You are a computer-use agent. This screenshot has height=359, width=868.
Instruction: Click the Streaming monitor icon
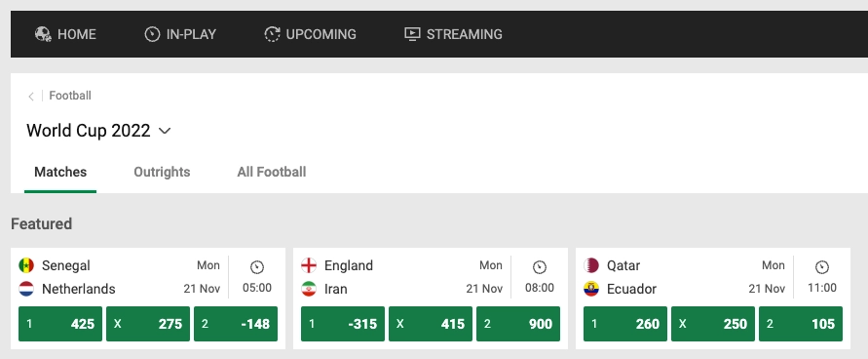412,34
